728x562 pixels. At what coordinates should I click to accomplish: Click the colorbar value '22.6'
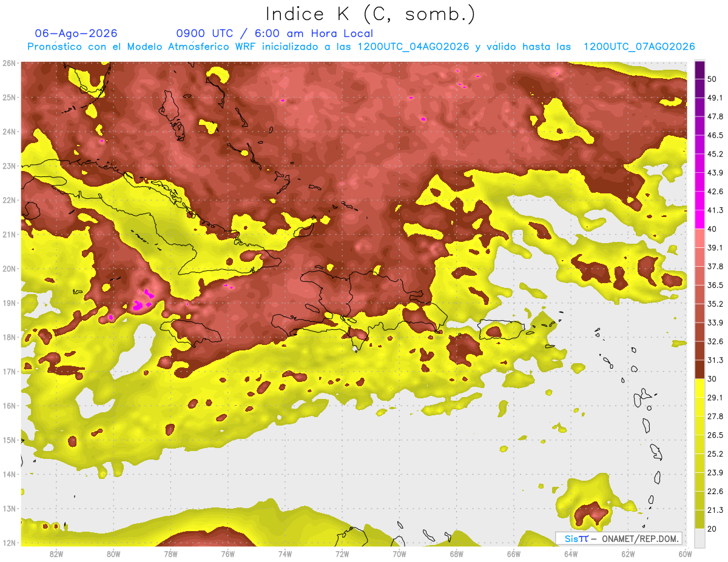[715, 492]
